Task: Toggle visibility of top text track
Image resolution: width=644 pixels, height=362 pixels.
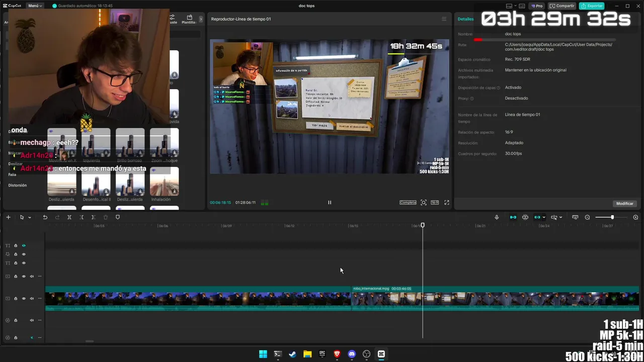Action: 24,245
